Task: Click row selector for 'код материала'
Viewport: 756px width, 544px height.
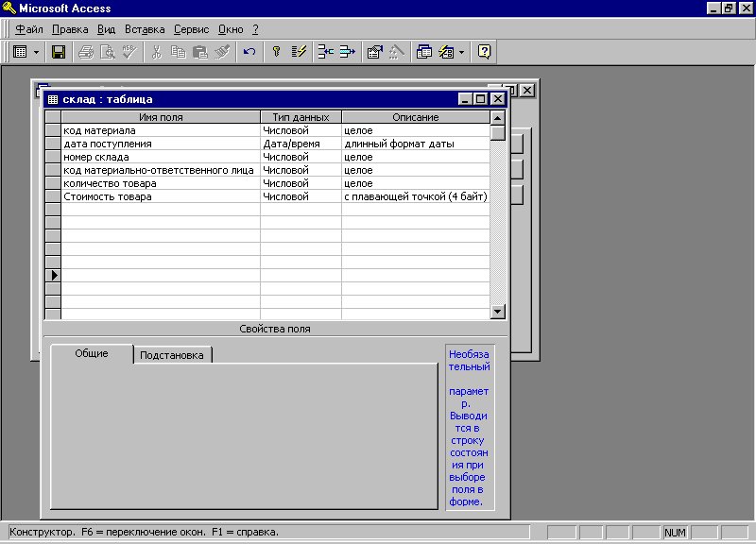Action: [53, 130]
